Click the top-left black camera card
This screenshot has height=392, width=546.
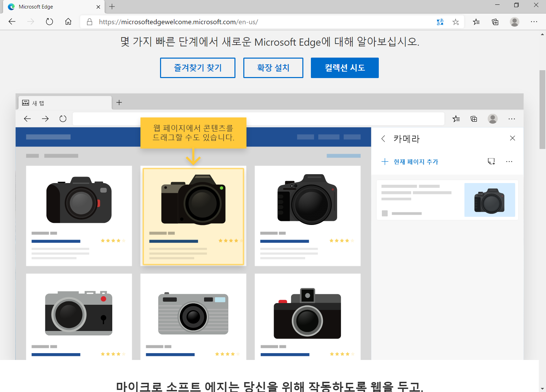[x=79, y=216]
